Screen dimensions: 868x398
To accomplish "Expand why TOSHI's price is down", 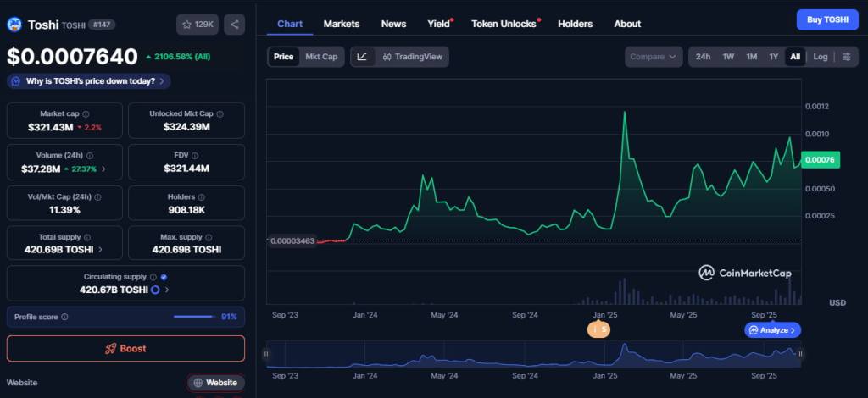I will [x=89, y=81].
